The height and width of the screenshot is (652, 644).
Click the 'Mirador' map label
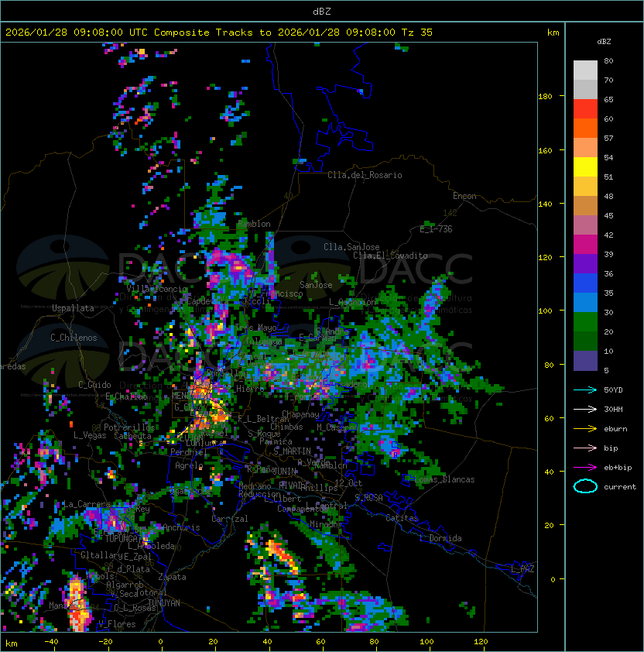327,524
